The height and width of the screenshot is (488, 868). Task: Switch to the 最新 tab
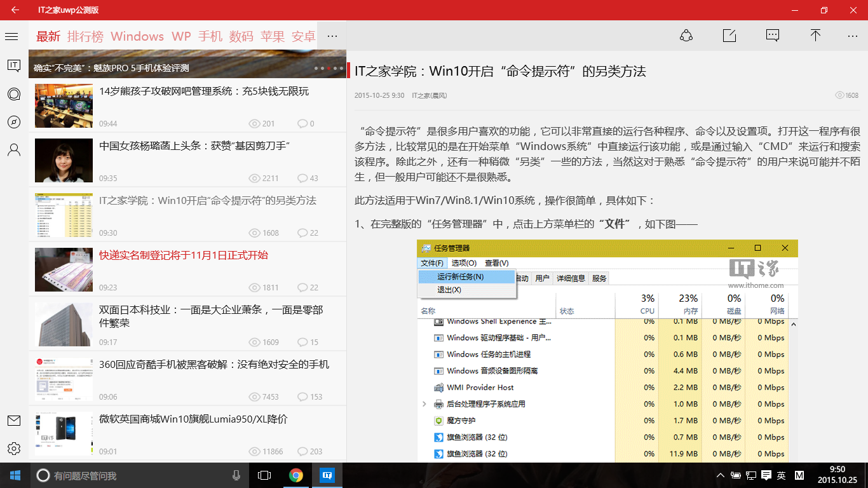click(48, 36)
